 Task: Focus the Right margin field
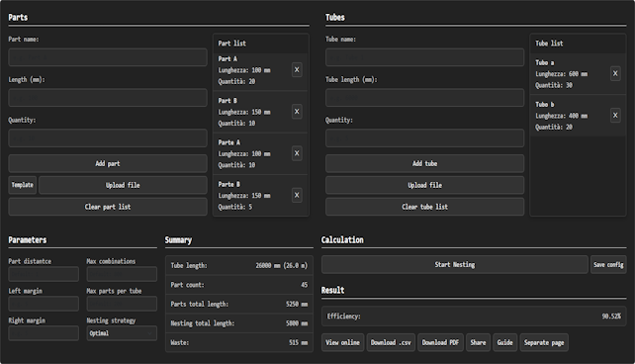(44, 333)
